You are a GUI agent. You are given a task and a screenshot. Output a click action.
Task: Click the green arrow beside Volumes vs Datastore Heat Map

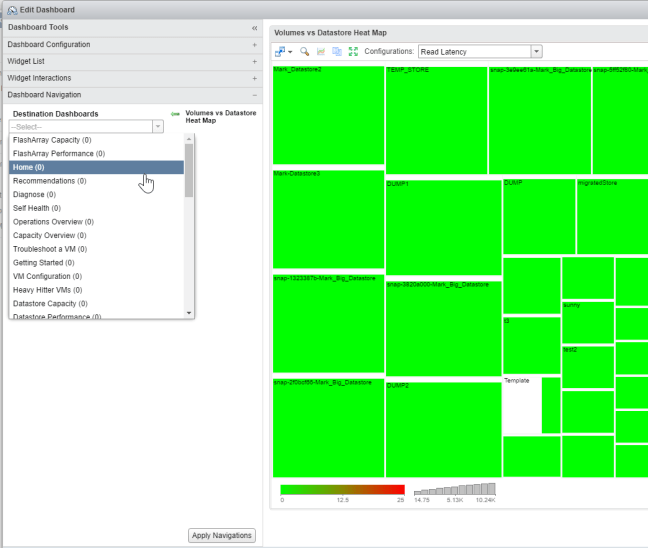(x=175, y=114)
